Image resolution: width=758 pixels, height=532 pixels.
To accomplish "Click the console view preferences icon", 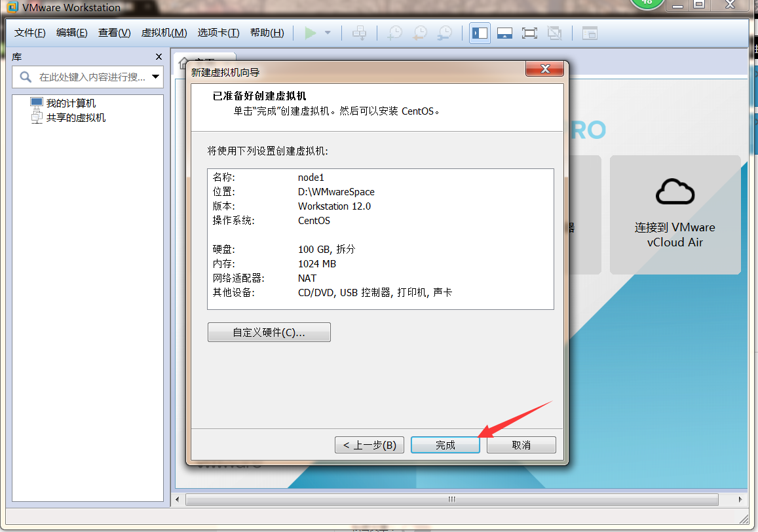I will (590, 33).
